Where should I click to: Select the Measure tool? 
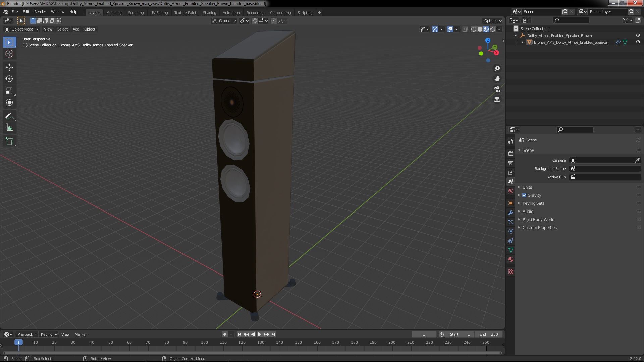pos(9,128)
